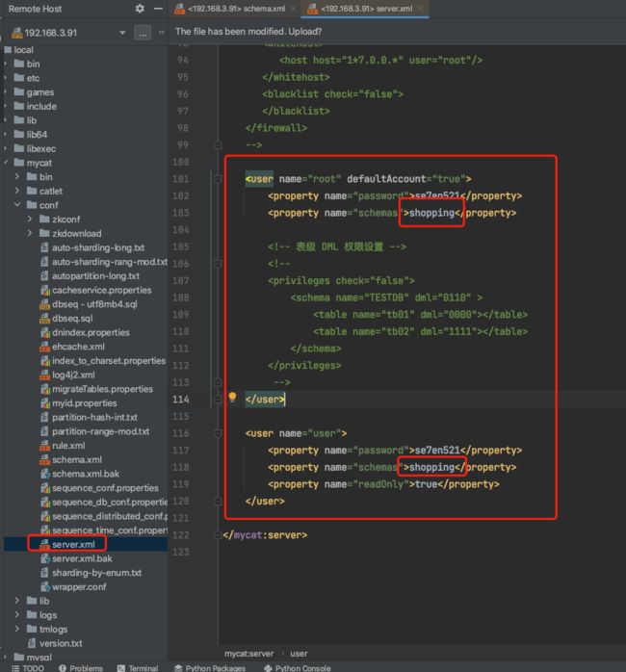Toggle fold marker at user name=user line
Image resolution: width=626 pixels, height=672 pixels.
click(x=218, y=433)
